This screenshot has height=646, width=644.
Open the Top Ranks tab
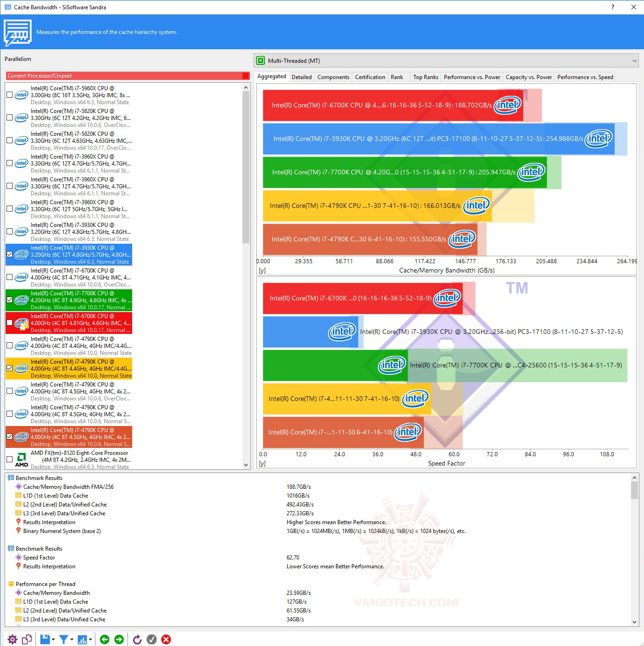coord(426,77)
